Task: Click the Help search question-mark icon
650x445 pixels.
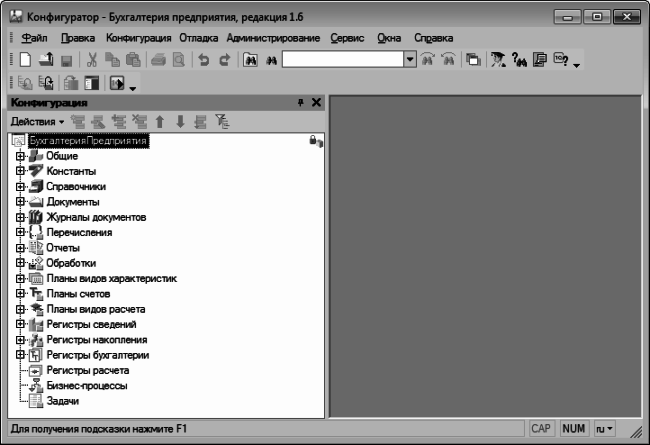Action: pyautogui.click(x=519, y=60)
